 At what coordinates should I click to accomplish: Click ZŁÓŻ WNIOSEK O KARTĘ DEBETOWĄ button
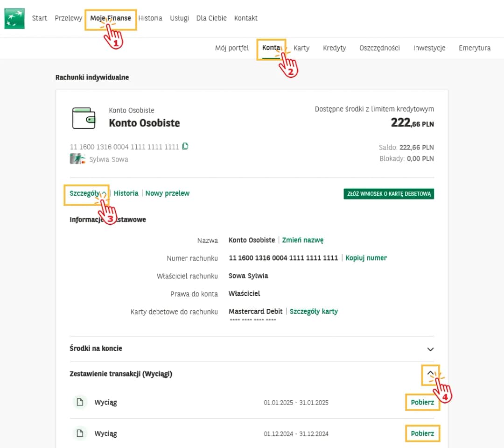coord(389,193)
